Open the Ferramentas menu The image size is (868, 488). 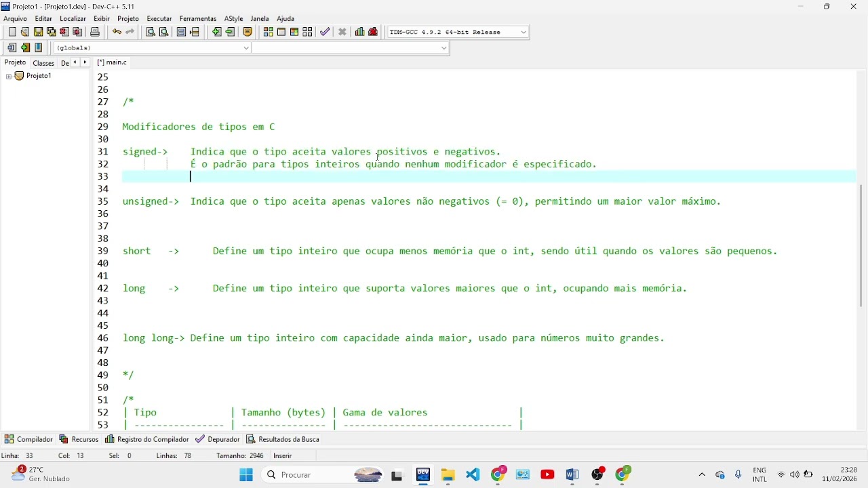click(198, 19)
